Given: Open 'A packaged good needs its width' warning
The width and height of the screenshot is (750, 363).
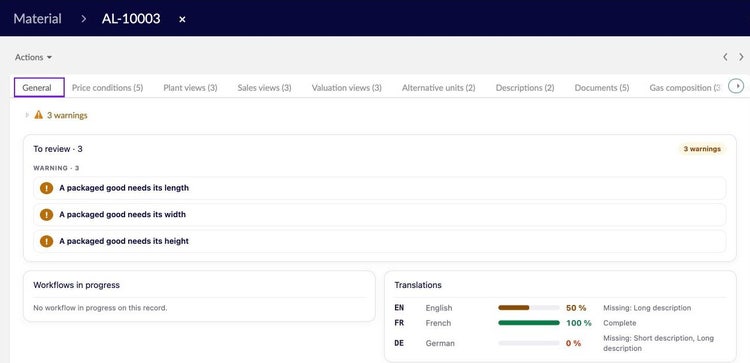Looking at the screenshot, I should pyautogui.click(x=379, y=215).
